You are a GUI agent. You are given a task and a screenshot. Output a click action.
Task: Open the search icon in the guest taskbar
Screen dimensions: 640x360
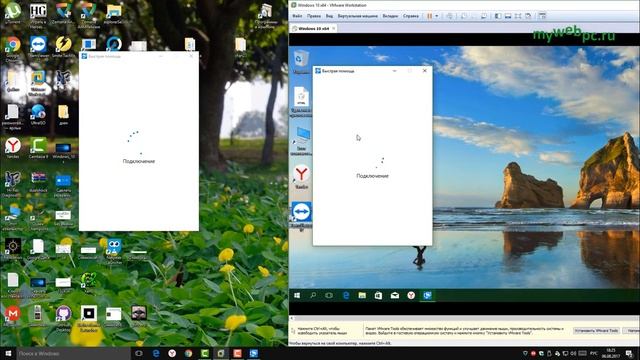[x=313, y=295]
